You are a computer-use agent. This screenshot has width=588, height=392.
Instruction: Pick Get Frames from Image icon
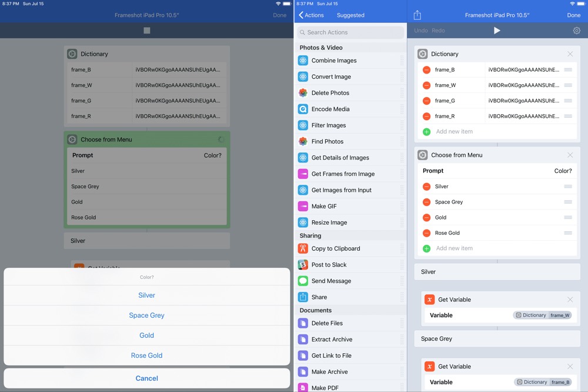pyautogui.click(x=303, y=174)
